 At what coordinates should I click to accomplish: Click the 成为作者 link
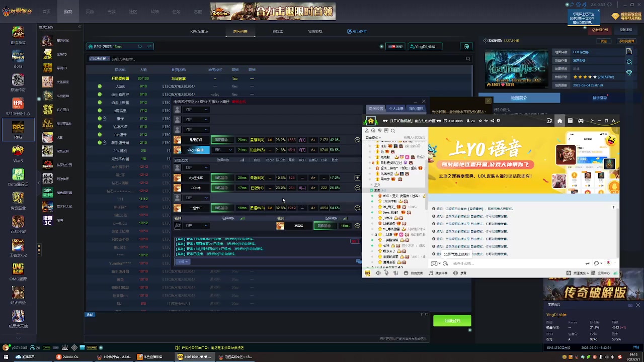[x=357, y=31]
